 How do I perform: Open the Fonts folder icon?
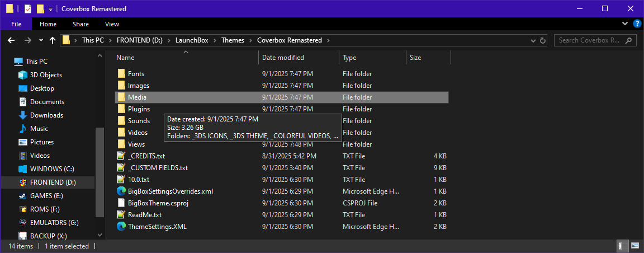(121, 74)
